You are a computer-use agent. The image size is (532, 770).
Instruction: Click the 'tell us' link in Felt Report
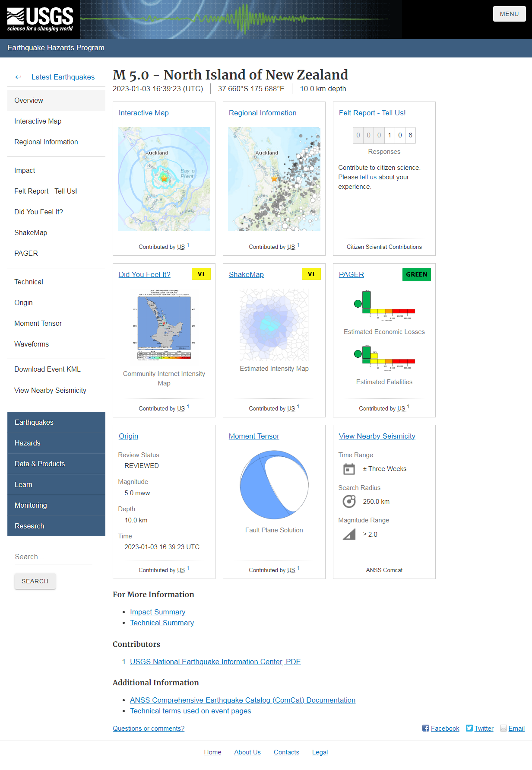coord(368,177)
